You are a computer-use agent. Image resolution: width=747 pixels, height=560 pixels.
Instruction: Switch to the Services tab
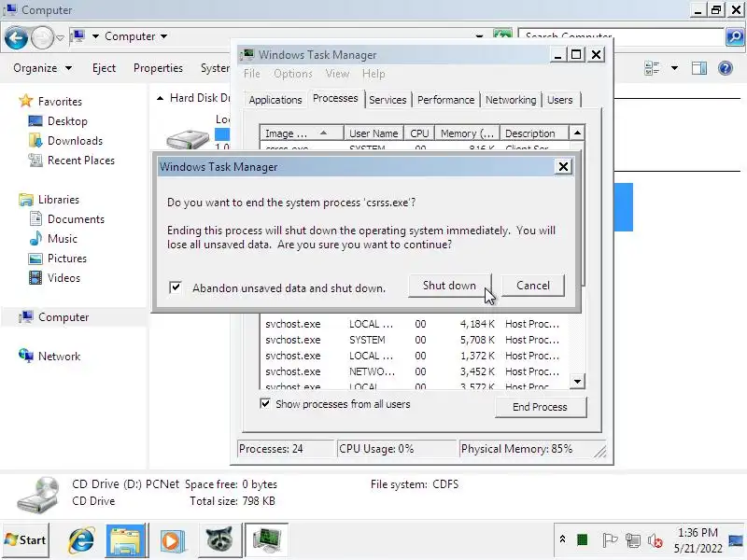pyautogui.click(x=388, y=100)
